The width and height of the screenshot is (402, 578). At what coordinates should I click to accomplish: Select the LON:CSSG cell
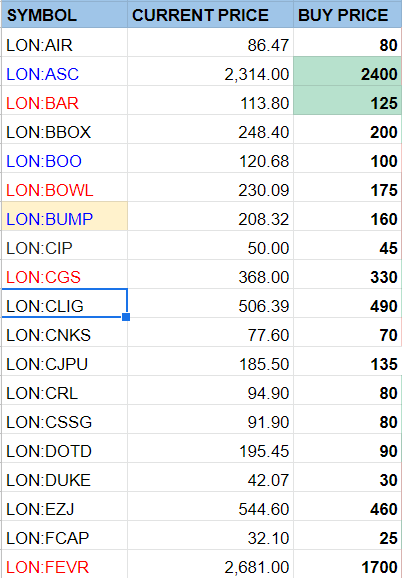[64, 419]
